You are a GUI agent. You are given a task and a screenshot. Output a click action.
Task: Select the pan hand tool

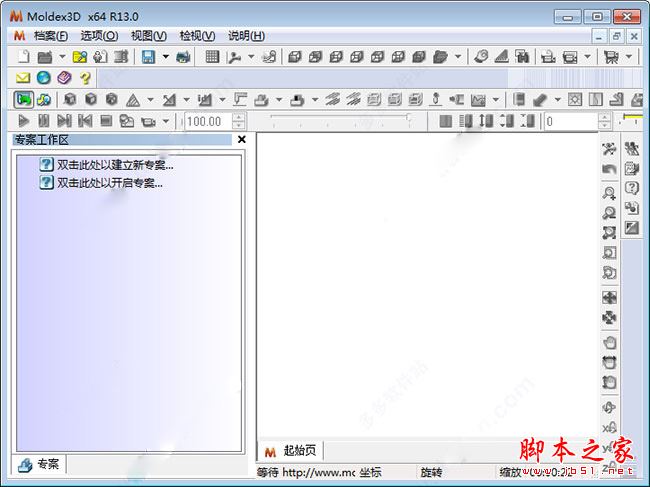pos(609,343)
